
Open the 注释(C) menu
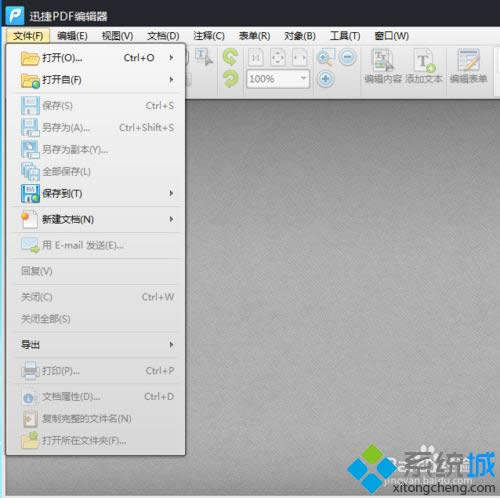pyautogui.click(x=209, y=36)
